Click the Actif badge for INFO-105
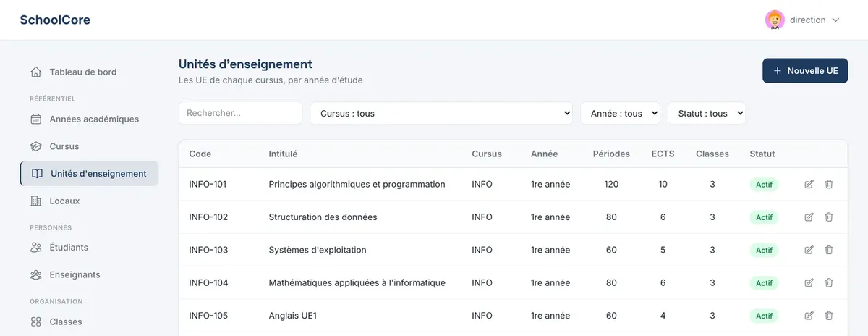The image size is (868, 336). 764,316
